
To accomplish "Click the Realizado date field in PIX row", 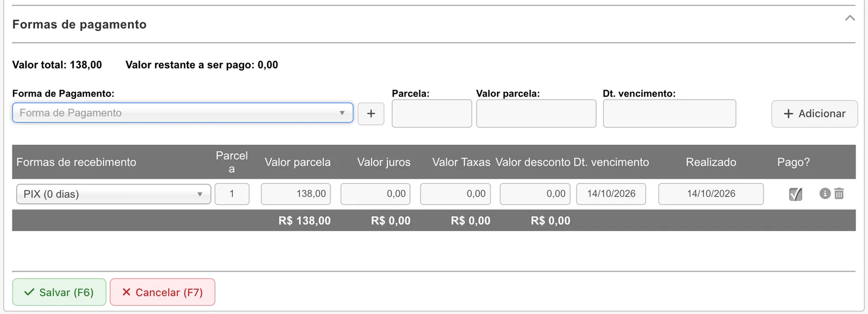I will point(711,194).
